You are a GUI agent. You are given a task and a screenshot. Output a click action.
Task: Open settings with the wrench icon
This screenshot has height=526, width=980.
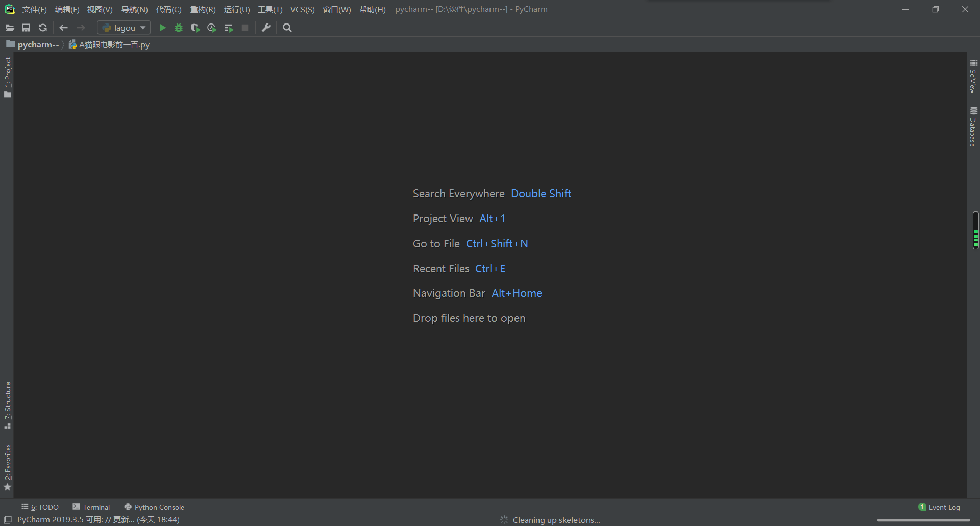click(266, 28)
